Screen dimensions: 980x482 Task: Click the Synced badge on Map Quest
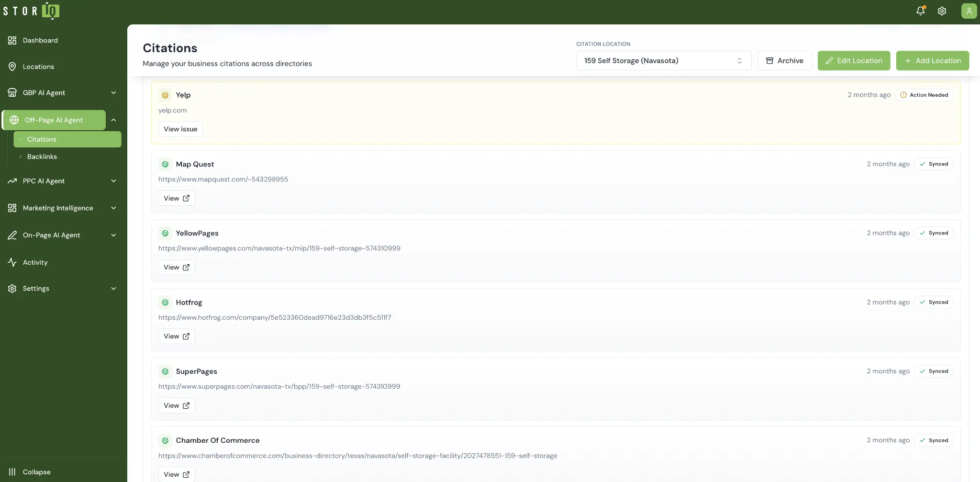click(x=934, y=164)
